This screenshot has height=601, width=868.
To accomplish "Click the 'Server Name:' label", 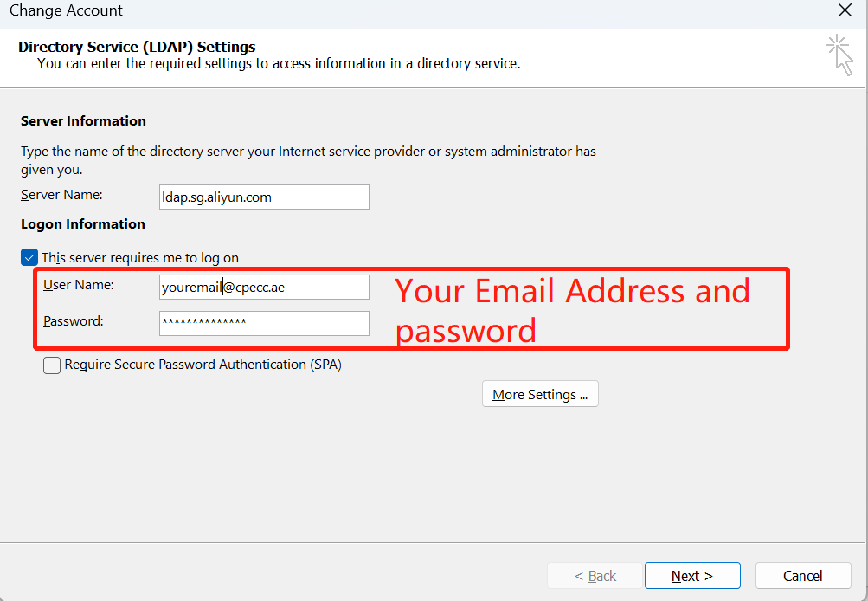I will click(61, 195).
